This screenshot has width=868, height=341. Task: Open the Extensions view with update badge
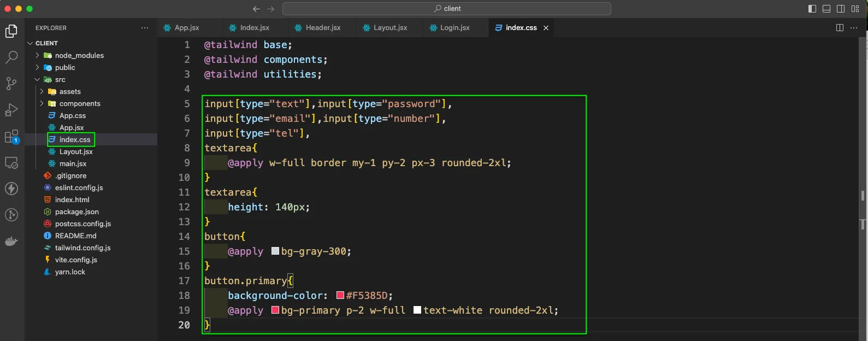tap(11, 136)
